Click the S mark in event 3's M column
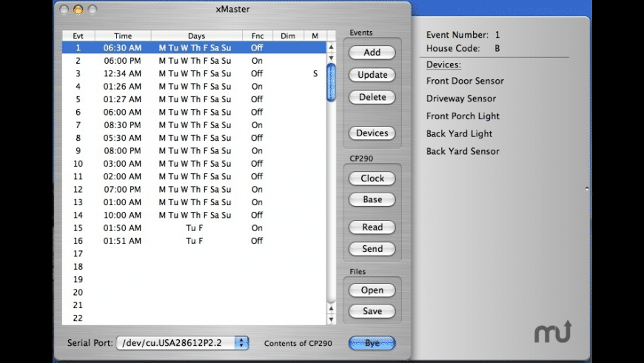644x363 pixels. (315, 73)
